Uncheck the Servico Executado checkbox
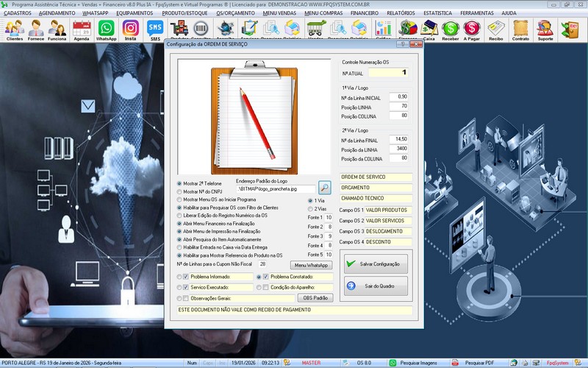The image size is (588, 368). (186, 287)
